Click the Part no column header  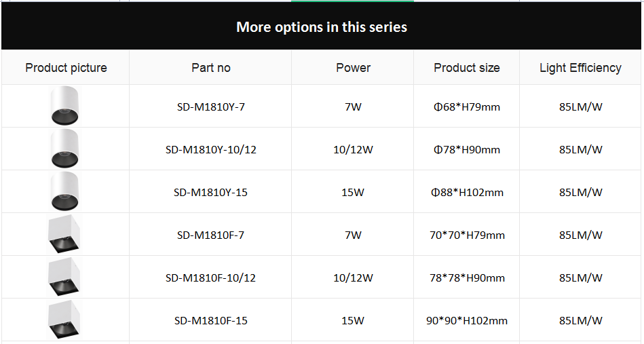(x=210, y=68)
